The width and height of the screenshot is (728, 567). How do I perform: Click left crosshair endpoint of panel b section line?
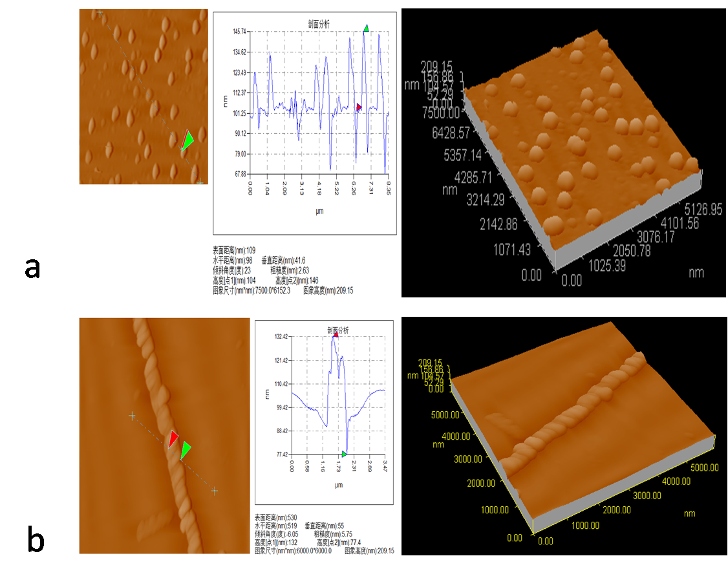pyautogui.click(x=132, y=416)
